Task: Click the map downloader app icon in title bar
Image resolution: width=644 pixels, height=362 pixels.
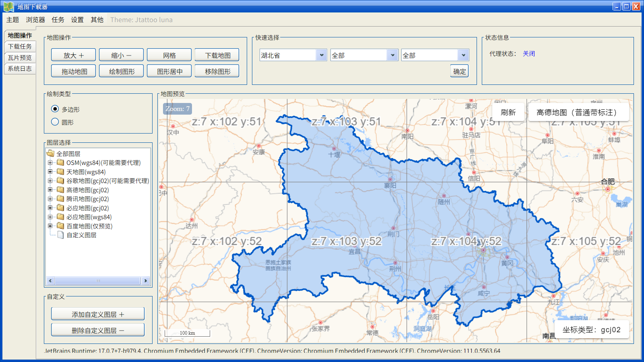Action: 8,6
